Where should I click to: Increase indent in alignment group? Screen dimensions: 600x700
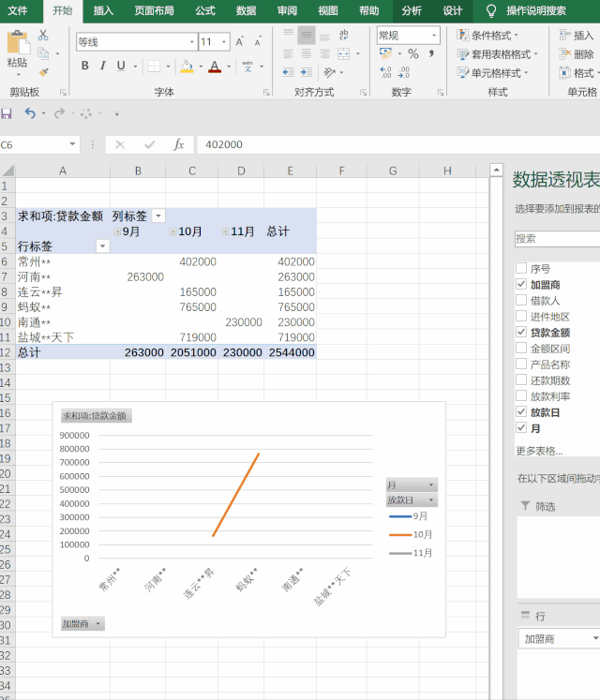307,72
